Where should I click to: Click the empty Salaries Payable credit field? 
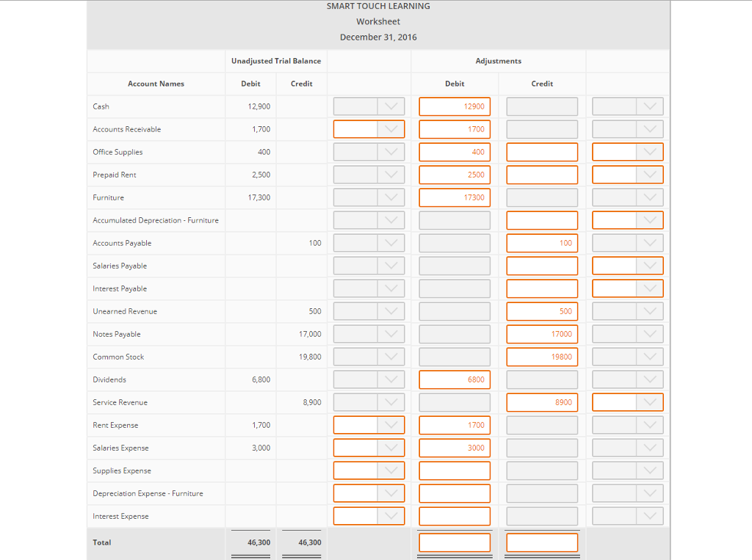pos(542,266)
